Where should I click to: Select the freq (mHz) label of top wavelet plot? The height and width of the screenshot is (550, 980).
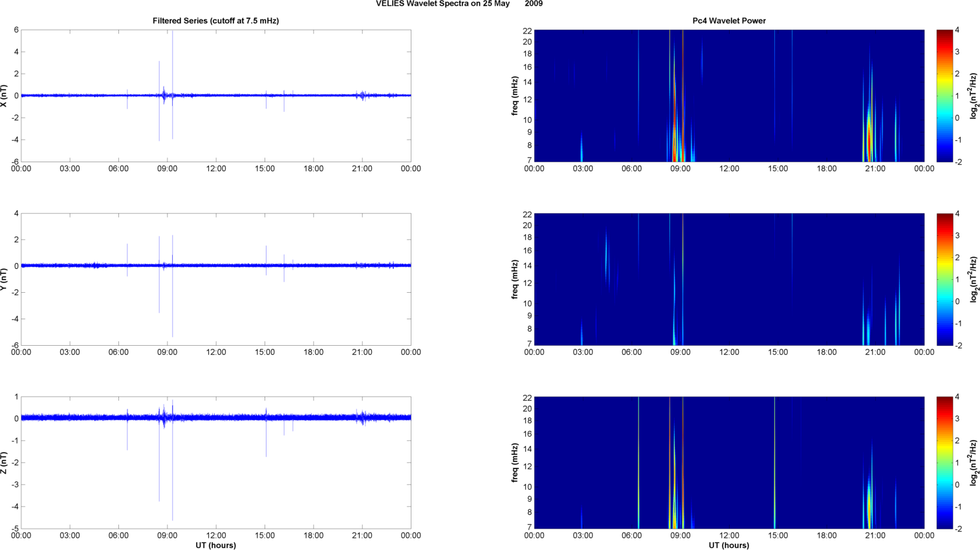[515, 96]
